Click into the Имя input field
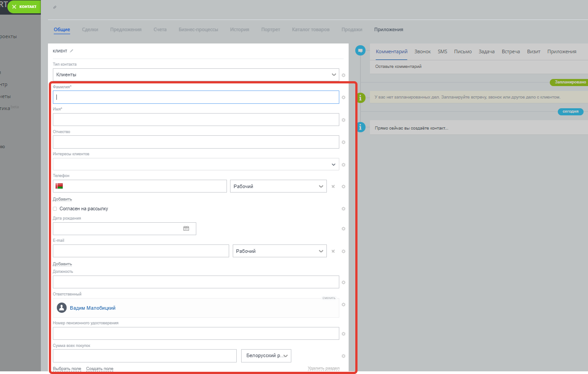 point(195,120)
